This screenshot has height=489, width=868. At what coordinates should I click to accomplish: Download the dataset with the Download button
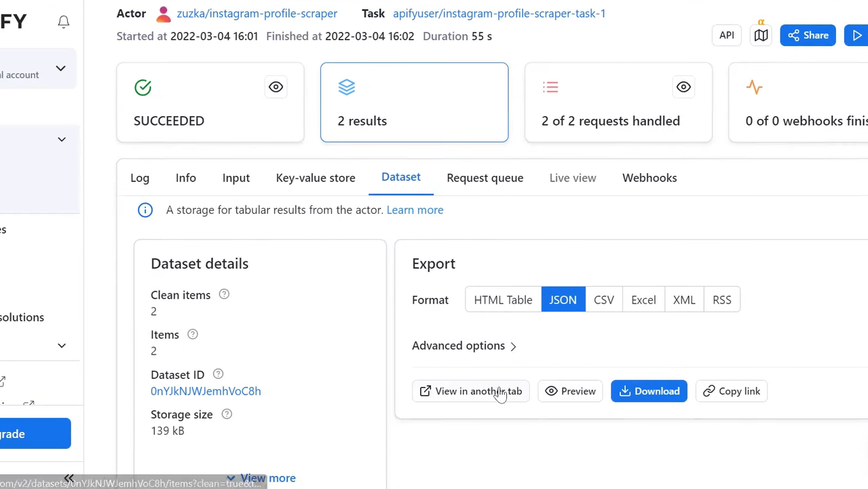tap(648, 391)
